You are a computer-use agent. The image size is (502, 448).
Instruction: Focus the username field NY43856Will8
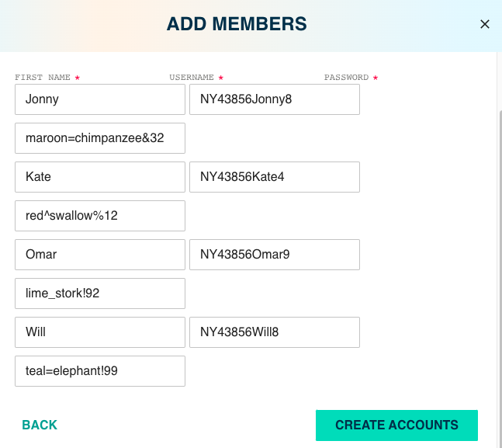click(x=274, y=332)
